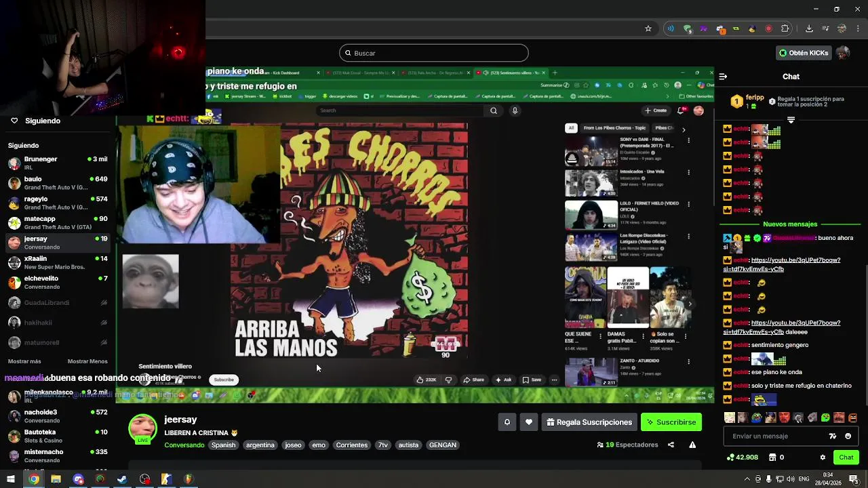Viewport: 868px width, 488px height.
Task: Open nachoide3's channel in sidebar
Action: click(x=58, y=415)
